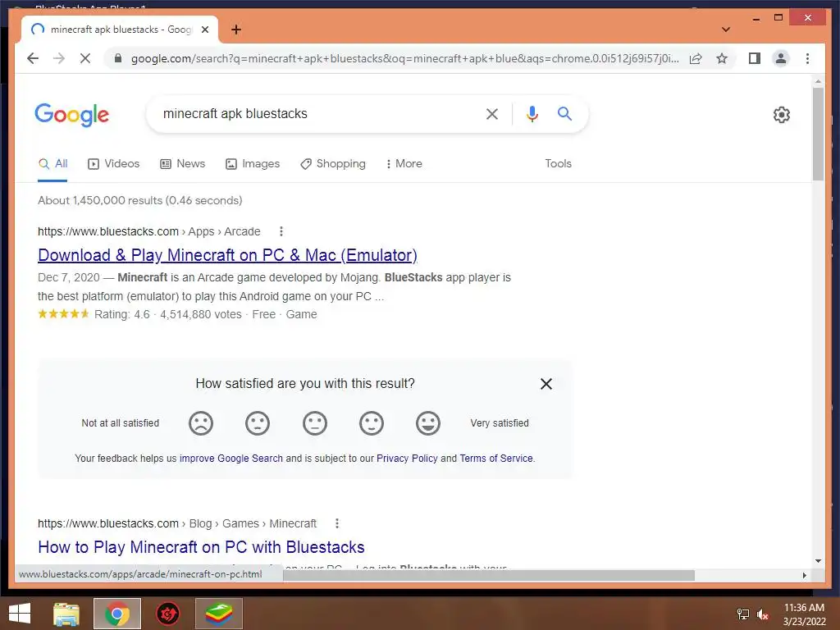Start voice search with microphone
Viewport: 840px width, 630px height.
click(532, 113)
